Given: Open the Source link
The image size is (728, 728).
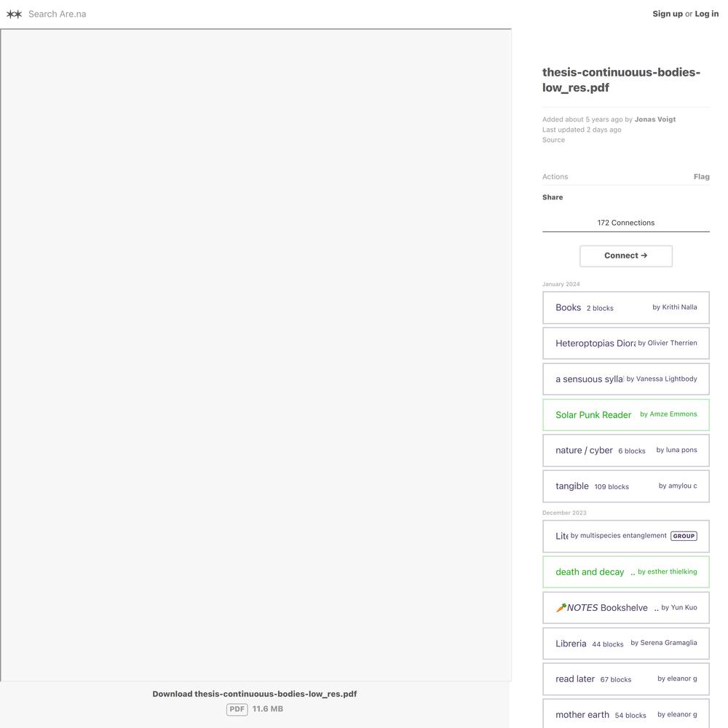Looking at the screenshot, I should coord(553,140).
